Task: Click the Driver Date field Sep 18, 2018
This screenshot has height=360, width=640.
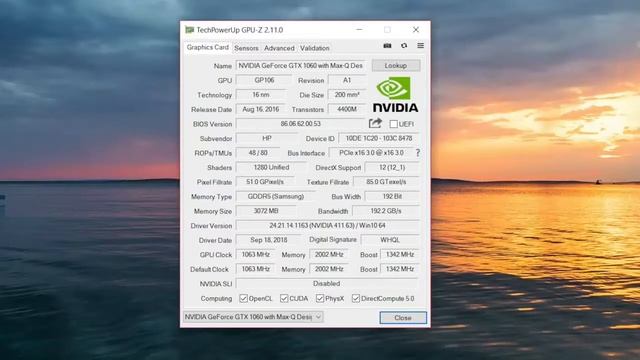Action: pos(269,240)
